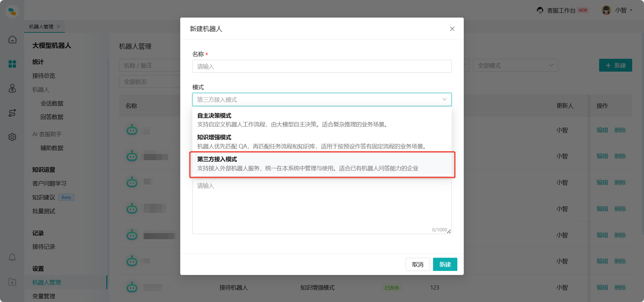Viewport: 644px width, 302px height.
Task: Focus the 名称 input field in dialog
Action: click(x=322, y=66)
